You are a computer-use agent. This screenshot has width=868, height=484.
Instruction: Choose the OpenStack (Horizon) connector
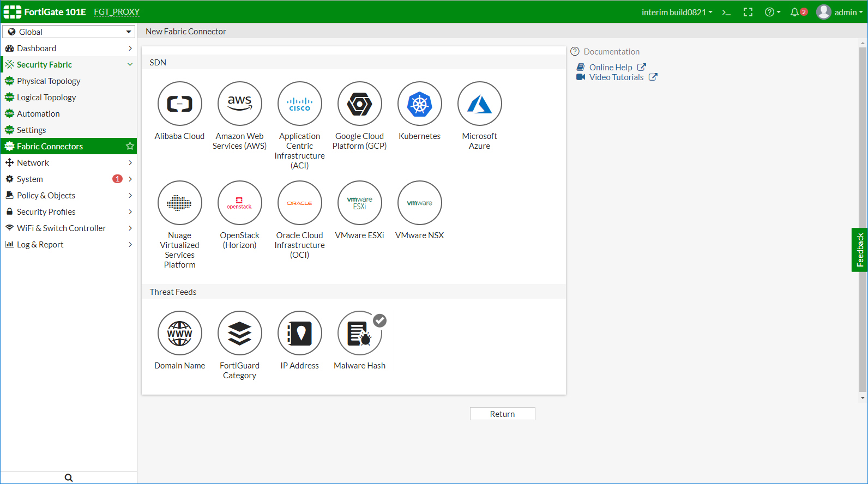[x=240, y=203]
